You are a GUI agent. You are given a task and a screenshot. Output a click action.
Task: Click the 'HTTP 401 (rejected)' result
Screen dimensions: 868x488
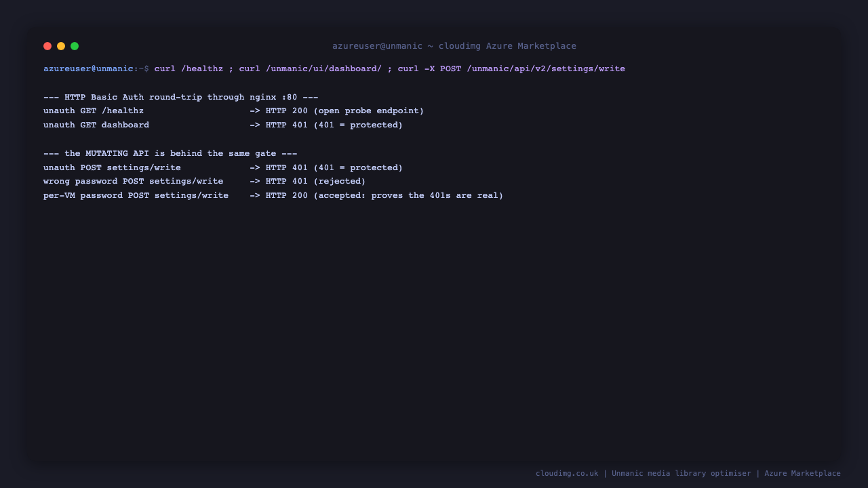(315, 181)
